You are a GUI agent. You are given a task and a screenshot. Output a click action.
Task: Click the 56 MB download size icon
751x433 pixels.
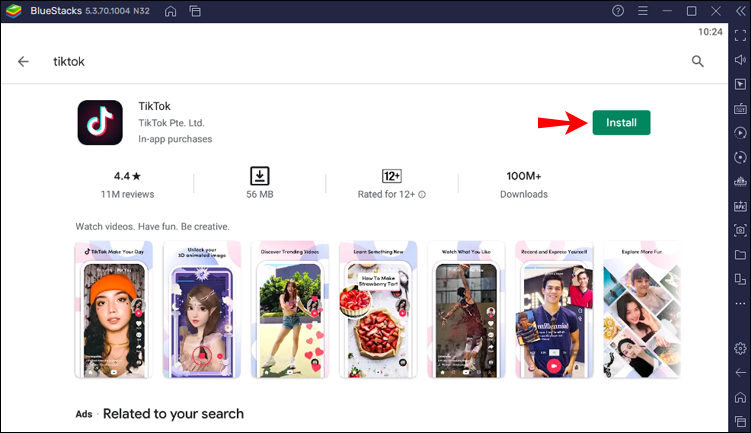tap(260, 176)
